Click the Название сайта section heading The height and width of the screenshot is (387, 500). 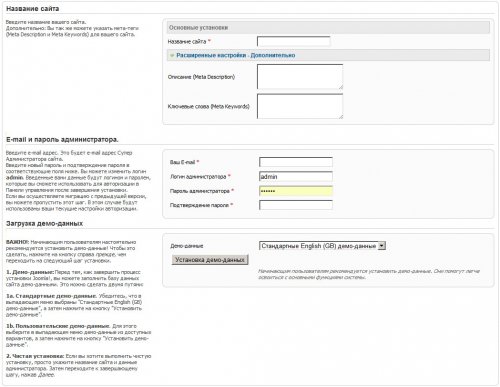33,9
